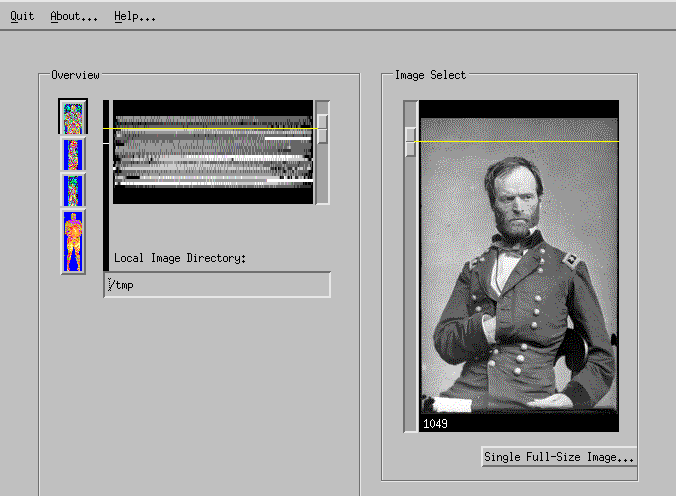Screen dimensions: 676x496
Task: Click the image number 1049 label
Action: click(435, 424)
